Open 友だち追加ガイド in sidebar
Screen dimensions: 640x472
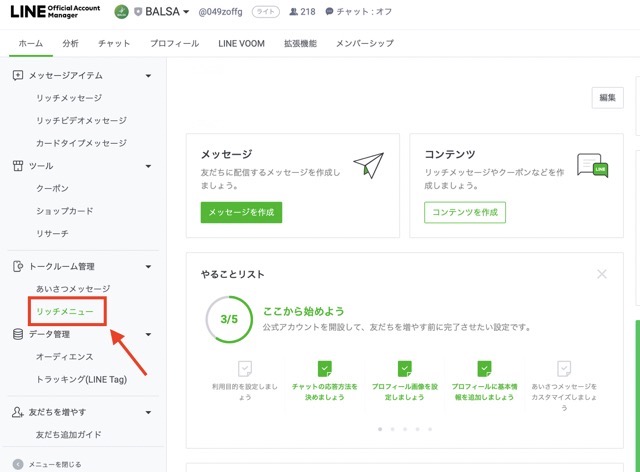click(68, 434)
